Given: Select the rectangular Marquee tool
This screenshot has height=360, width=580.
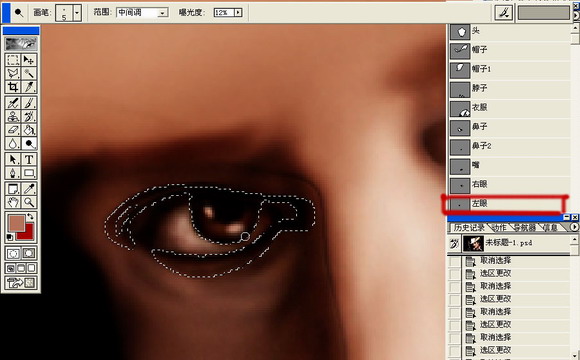Looking at the screenshot, I should [13, 60].
